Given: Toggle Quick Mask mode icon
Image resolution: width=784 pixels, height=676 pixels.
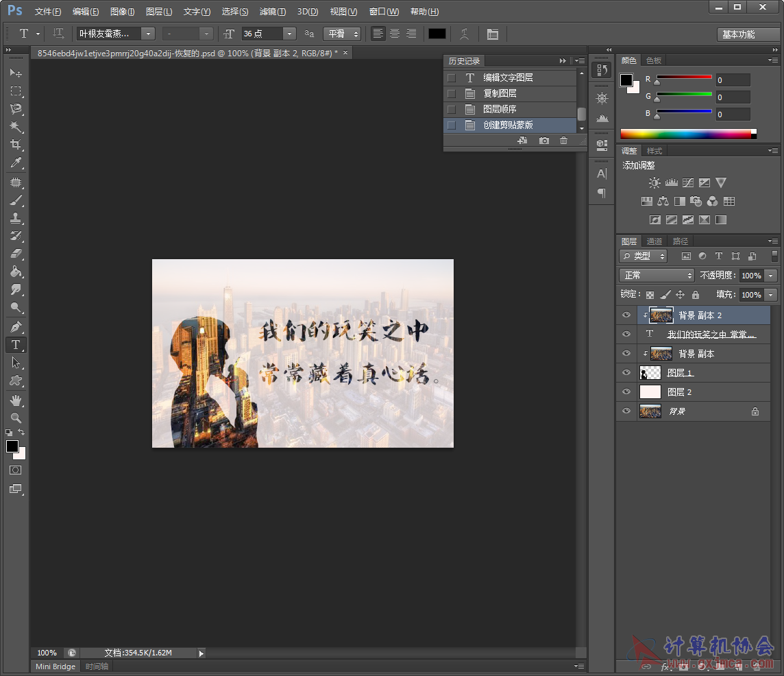Looking at the screenshot, I should pyautogui.click(x=16, y=470).
